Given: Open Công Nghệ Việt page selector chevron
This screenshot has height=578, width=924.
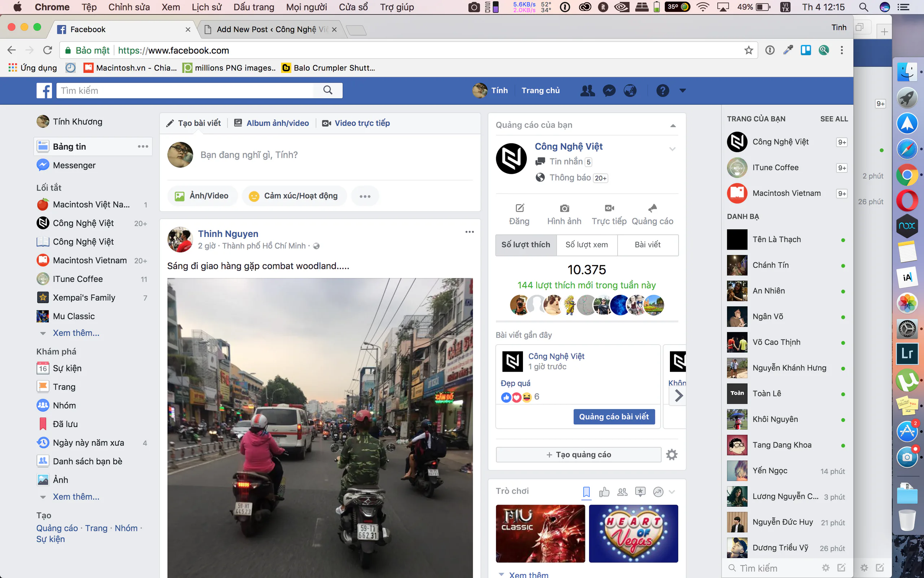Looking at the screenshot, I should pyautogui.click(x=672, y=149).
